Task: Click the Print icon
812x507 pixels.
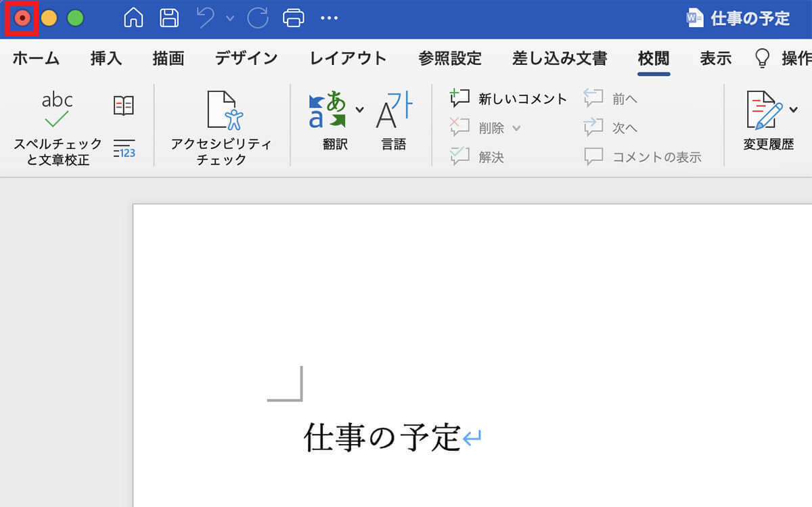Action: 294,18
